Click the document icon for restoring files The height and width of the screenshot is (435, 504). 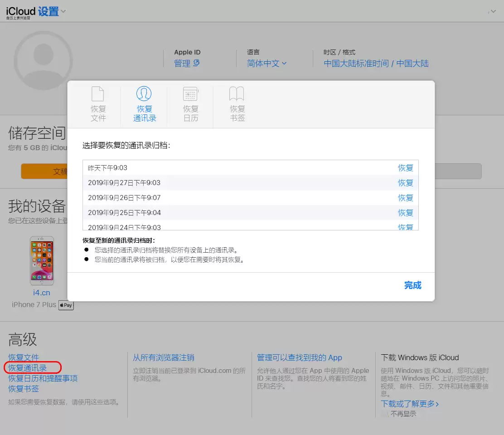click(x=98, y=93)
